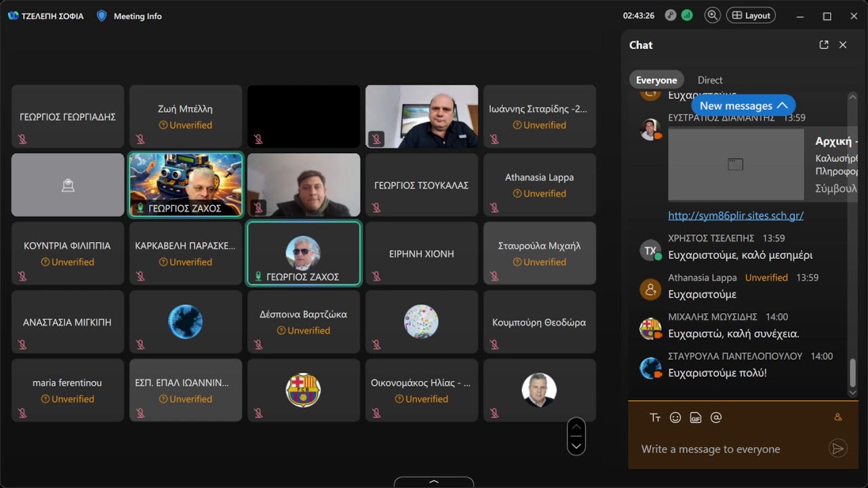Select message 'Ευχαριστούμε, καλό μεσημέρι'

pyautogui.click(x=741, y=255)
